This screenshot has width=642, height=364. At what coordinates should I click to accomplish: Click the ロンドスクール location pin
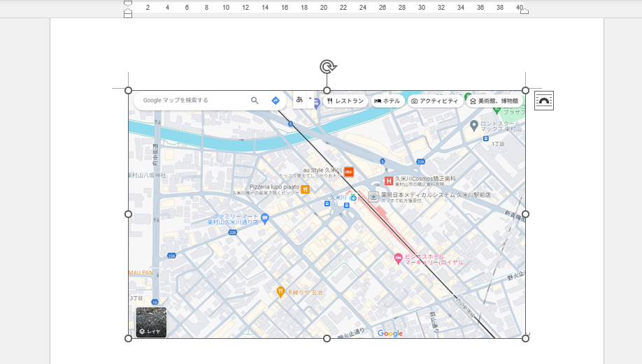(x=473, y=126)
